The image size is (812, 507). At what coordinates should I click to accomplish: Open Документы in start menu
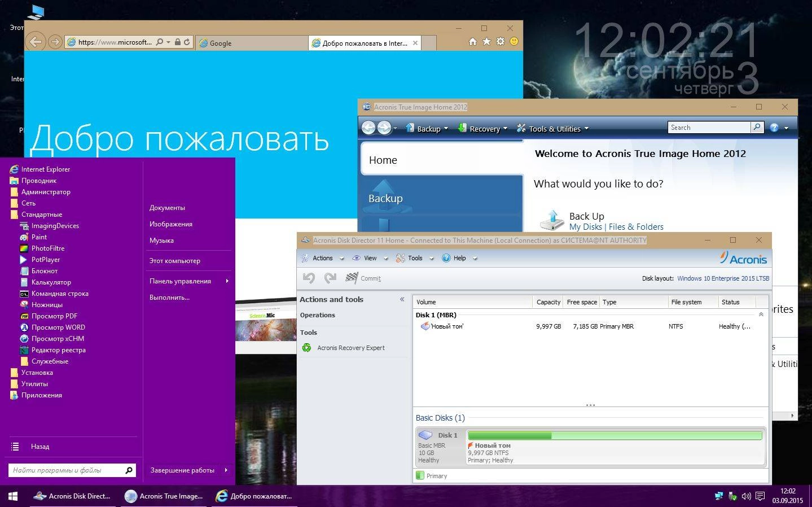click(167, 208)
